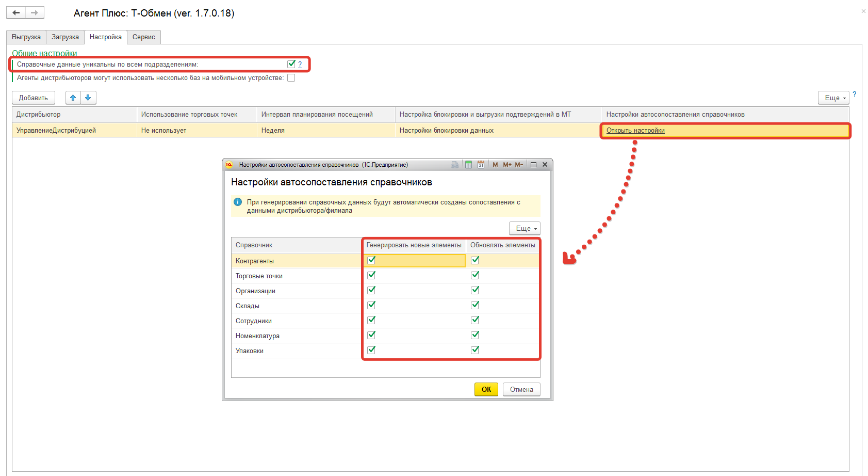The image size is (868, 476).
Task: Maximize the autocomparison settings dialog
Action: (533, 165)
